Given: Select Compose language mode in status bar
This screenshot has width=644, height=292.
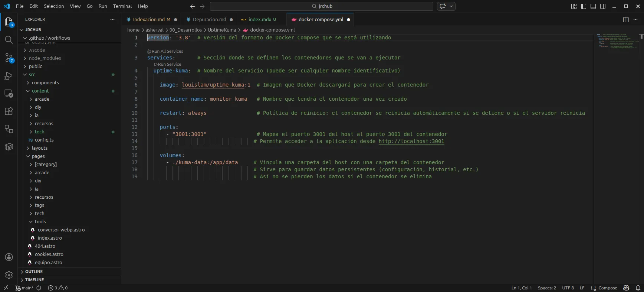Looking at the screenshot, I should click(608, 288).
